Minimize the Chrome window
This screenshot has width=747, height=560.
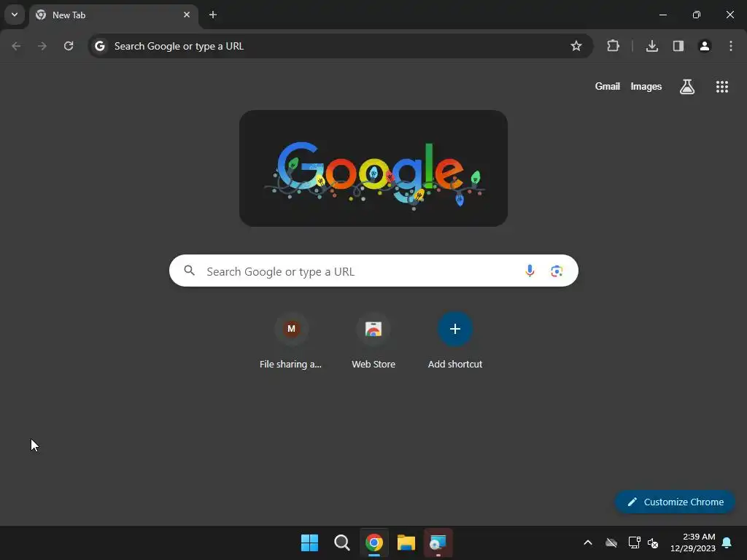pyautogui.click(x=662, y=15)
